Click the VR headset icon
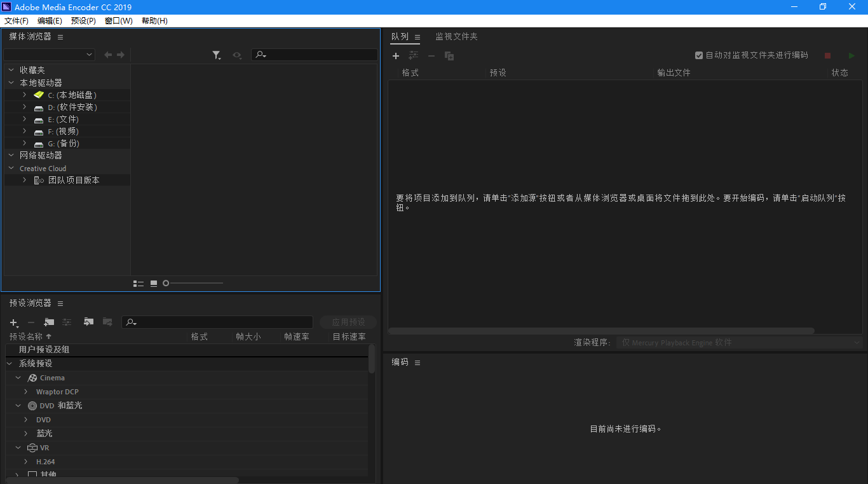 tap(33, 448)
